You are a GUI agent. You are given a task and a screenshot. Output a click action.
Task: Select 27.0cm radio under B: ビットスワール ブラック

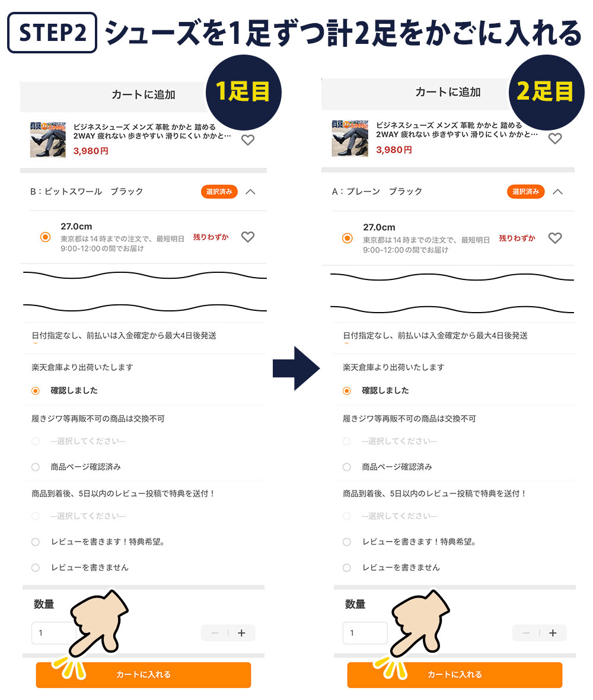[45, 237]
